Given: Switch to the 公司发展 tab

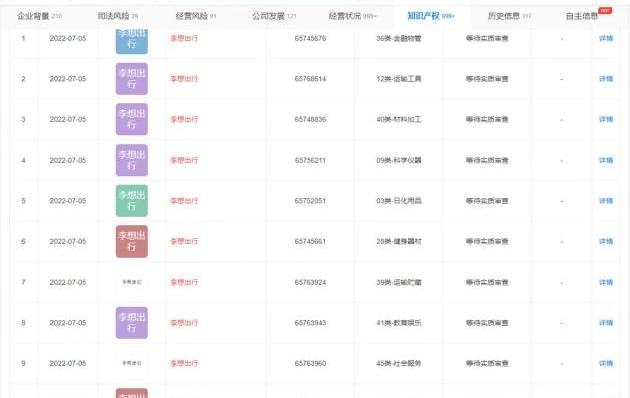Looking at the screenshot, I should tap(274, 16).
